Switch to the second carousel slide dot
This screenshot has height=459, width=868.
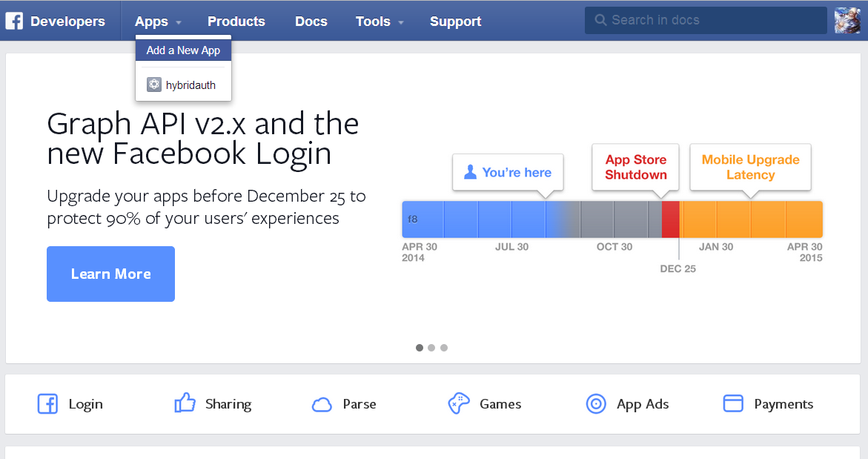pos(431,347)
